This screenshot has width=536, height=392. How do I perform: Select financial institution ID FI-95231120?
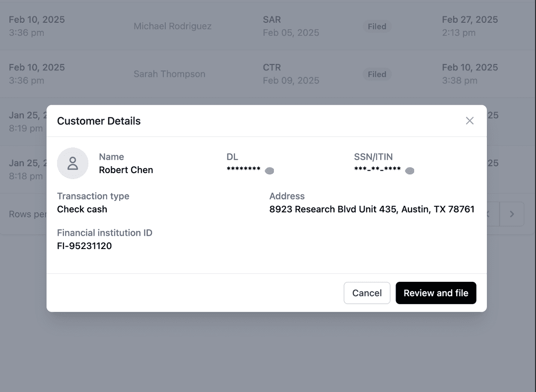84,246
